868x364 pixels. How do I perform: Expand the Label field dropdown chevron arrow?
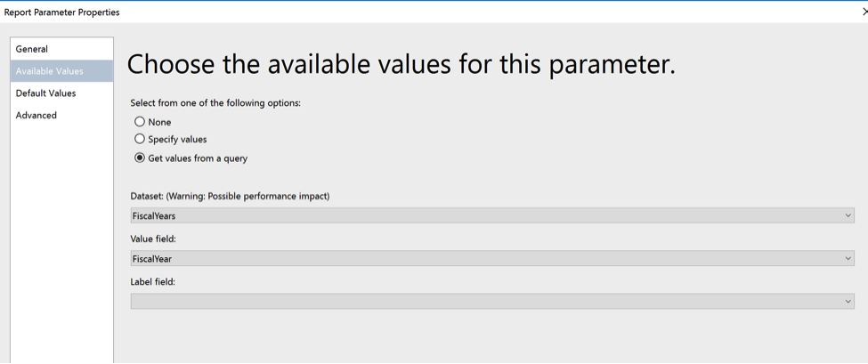(848, 301)
